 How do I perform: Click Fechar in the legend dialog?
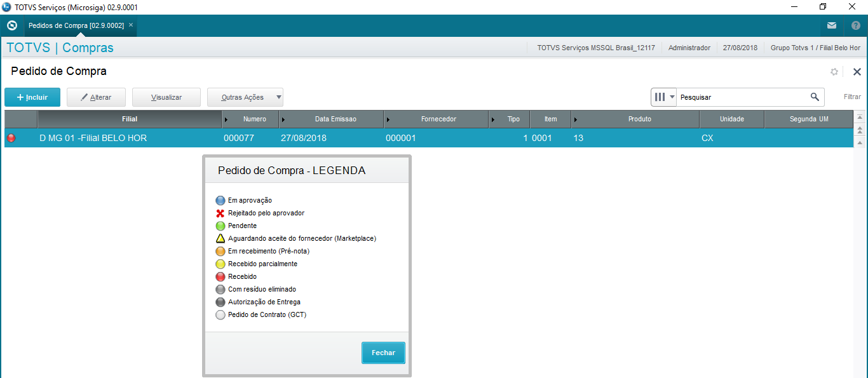(383, 353)
